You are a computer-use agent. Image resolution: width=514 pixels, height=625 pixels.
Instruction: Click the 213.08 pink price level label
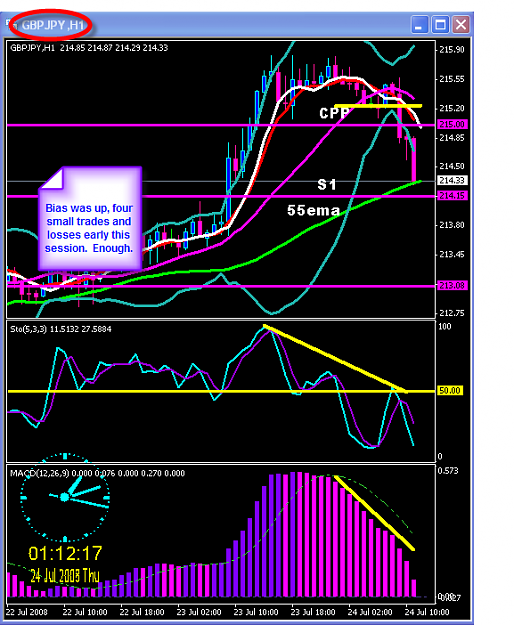coord(452,285)
